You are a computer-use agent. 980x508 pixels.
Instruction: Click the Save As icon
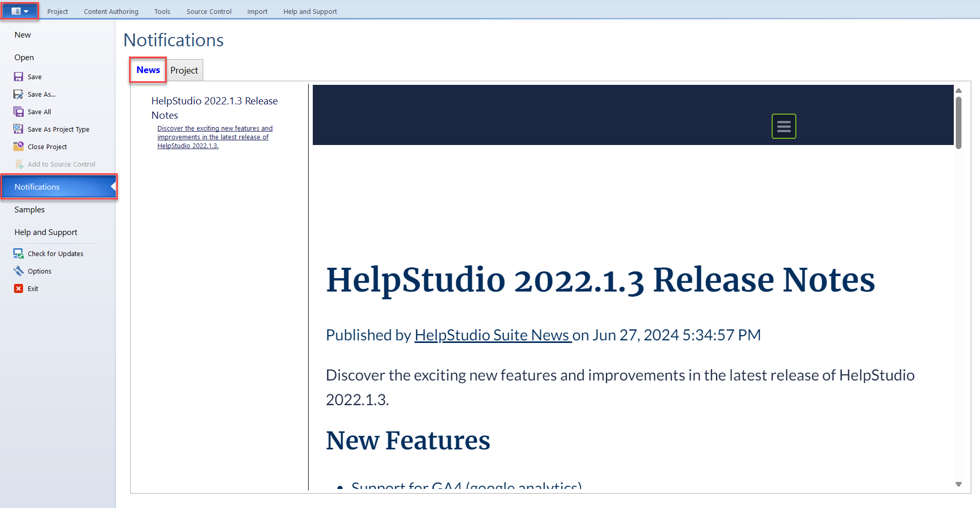pyautogui.click(x=19, y=94)
